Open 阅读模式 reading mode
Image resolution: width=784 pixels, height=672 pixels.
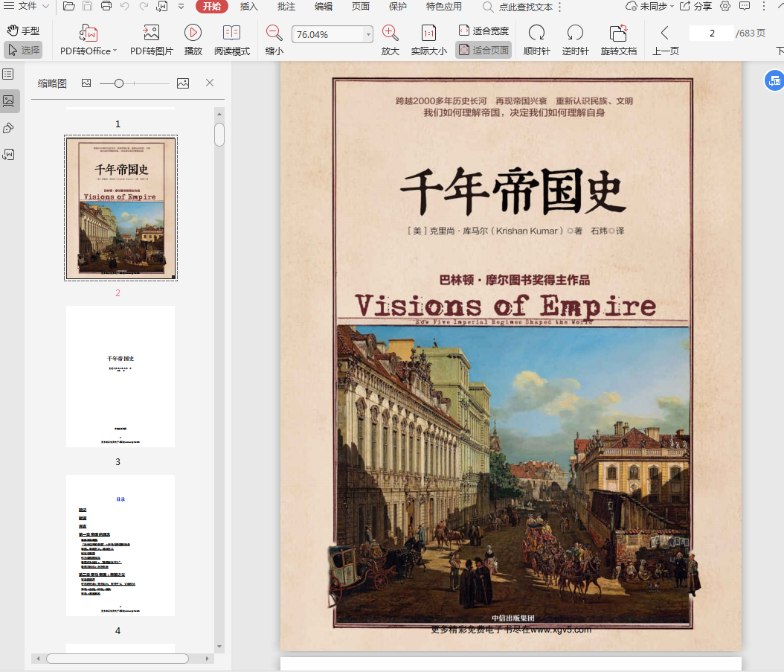click(232, 33)
